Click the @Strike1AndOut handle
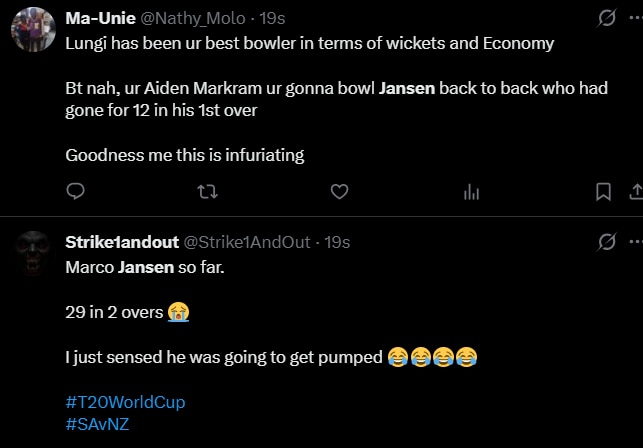643x448 pixels. tap(245, 241)
